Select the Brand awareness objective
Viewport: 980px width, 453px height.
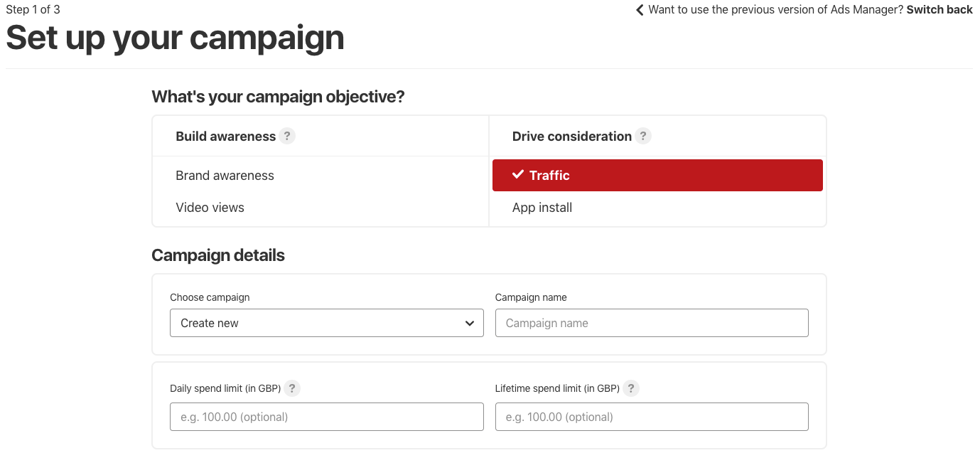(x=225, y=176)
